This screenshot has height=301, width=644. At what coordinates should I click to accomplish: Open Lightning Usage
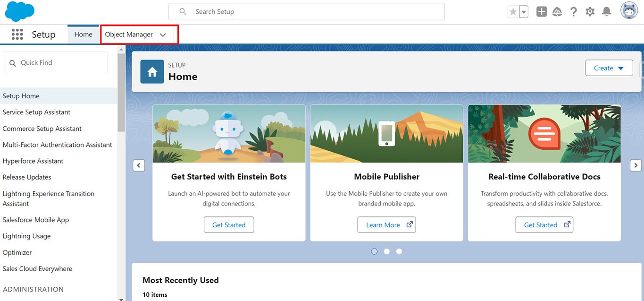(26, 236)
